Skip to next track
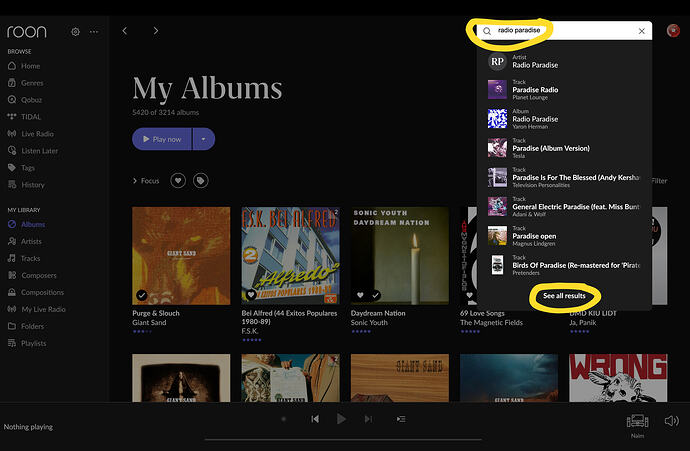The height and width of the screenshot is (451, 690). tap(368, 419)
